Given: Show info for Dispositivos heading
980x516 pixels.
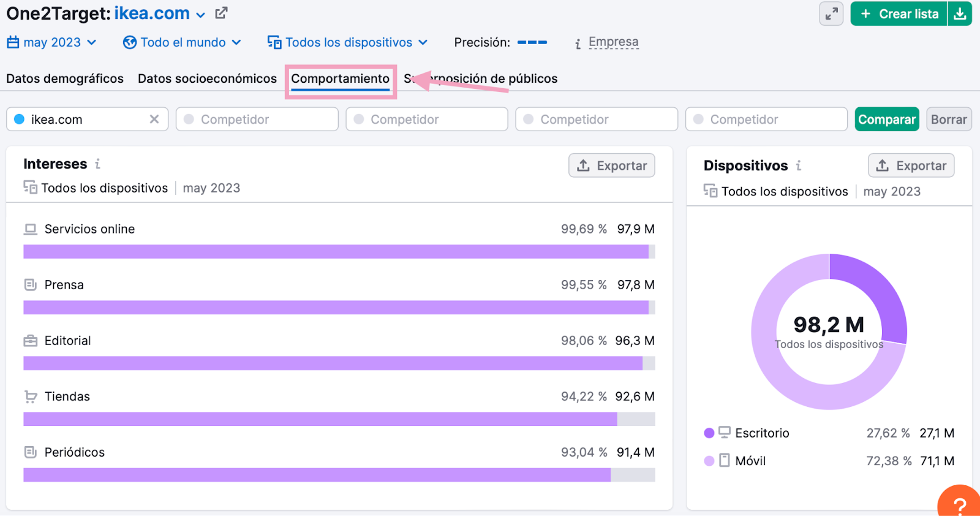Looking at the screenshot, I should coord(799,165).
